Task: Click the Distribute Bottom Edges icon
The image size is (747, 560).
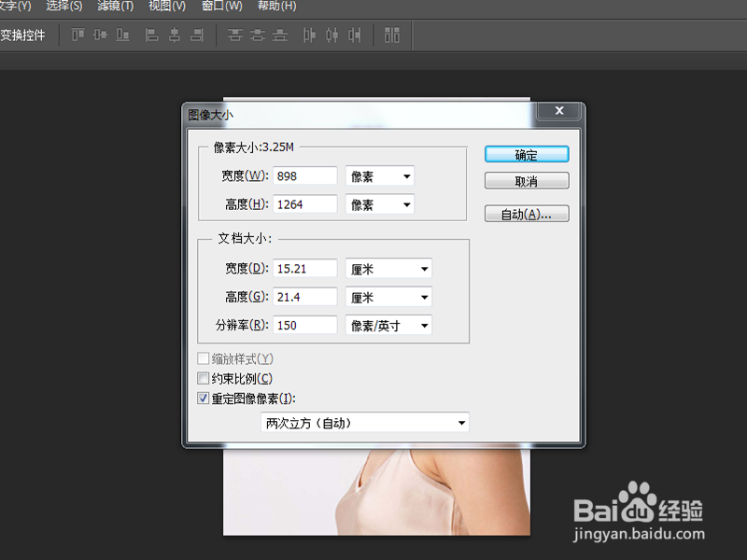Action: tap(279, 35)
